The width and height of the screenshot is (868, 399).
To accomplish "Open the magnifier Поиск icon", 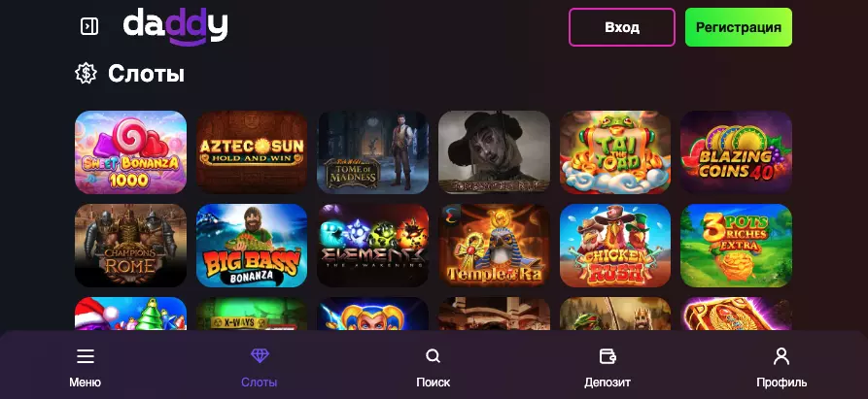I will coord(433,356).
